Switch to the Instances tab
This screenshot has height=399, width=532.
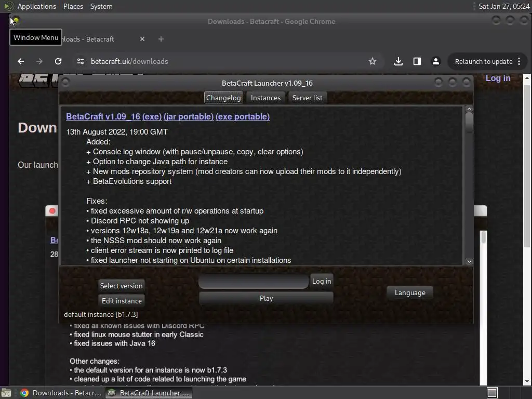click(x=265, y=98)
